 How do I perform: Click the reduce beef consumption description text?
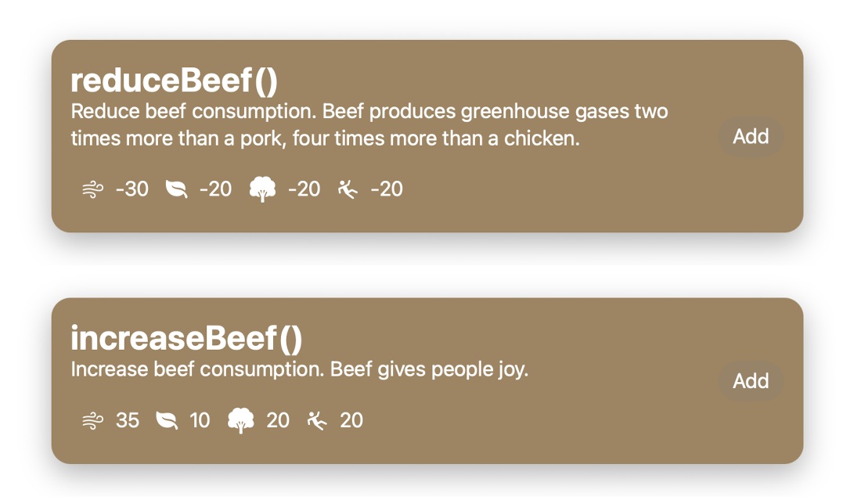pyautogui.click(x=369, y=125)
